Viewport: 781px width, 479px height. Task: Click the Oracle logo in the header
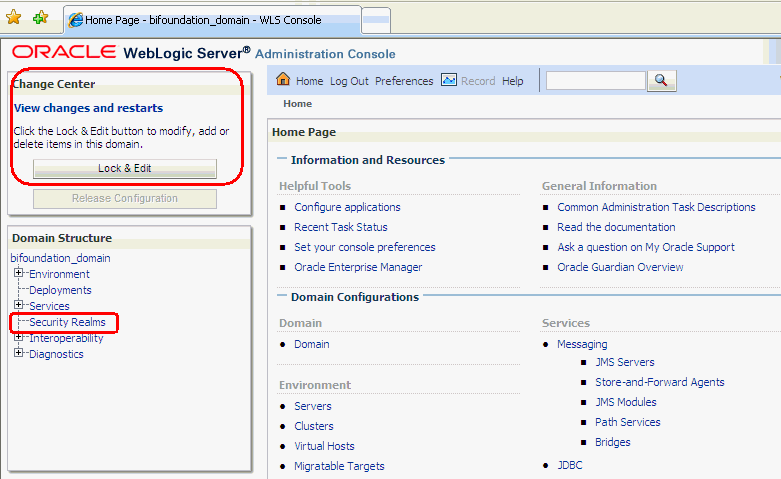coord(64,52)
